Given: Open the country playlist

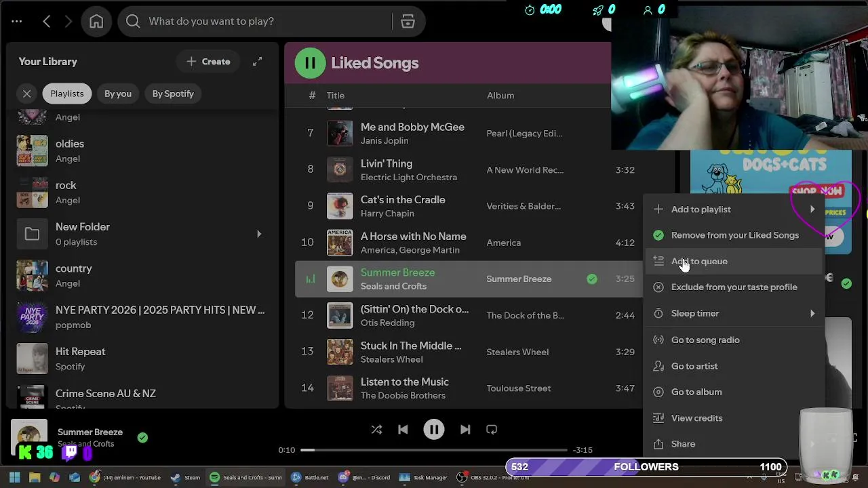Looking at the screenshot, I should [142, 275].
